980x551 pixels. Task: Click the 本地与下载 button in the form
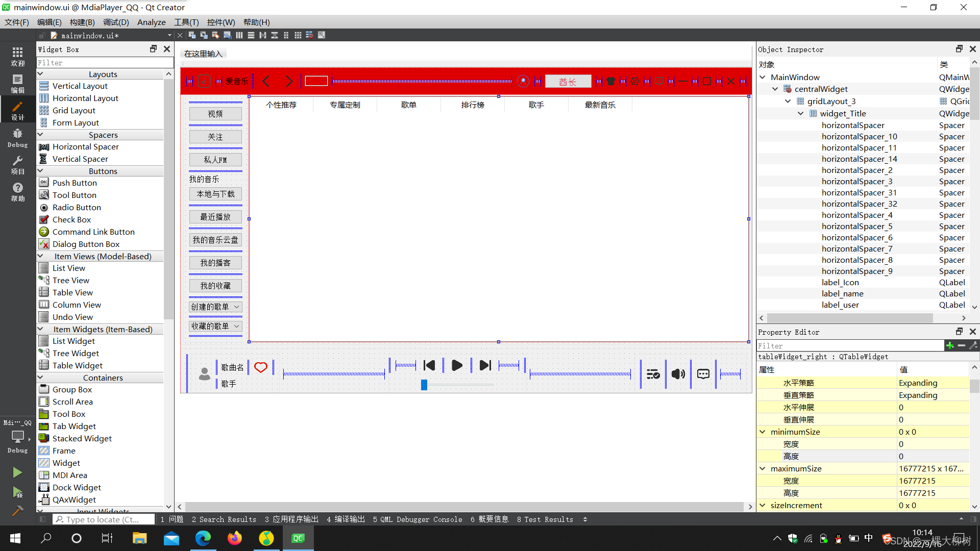(x=215, y=194)
